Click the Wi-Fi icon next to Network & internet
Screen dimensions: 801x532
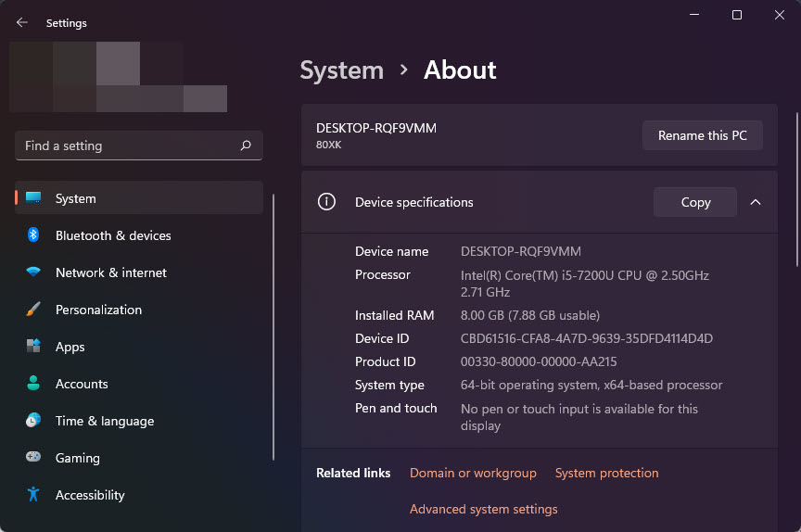pyautogui.click(x=33, y=272)
